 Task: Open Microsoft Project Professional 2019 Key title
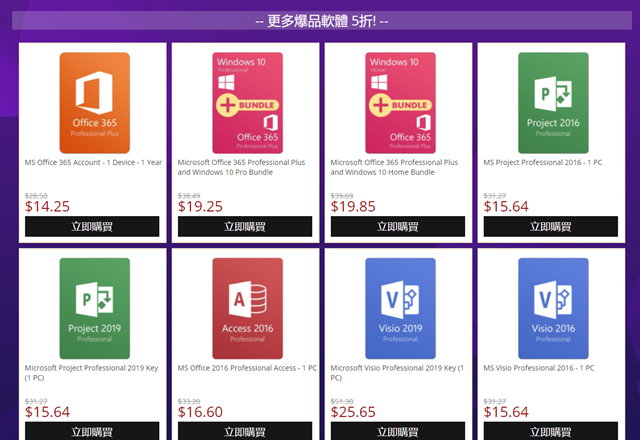[x=91, y=373]
